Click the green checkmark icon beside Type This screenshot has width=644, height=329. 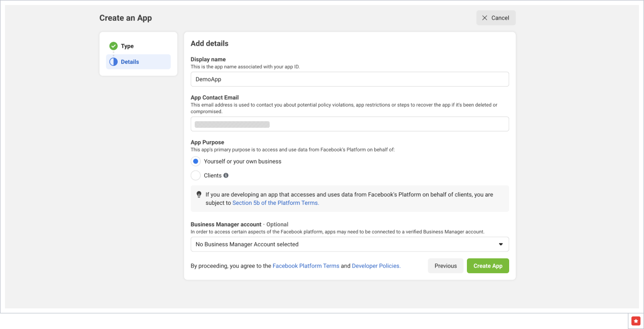coord(113,46)
